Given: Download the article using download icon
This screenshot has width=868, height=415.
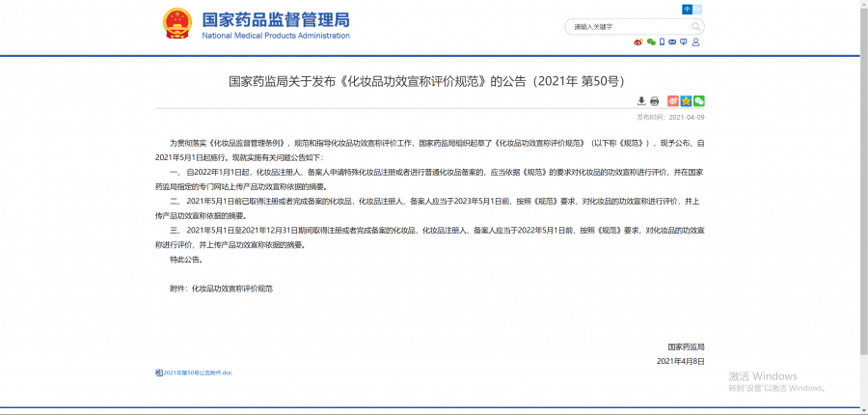Looking at the screenshot, I should click(641, 101).
